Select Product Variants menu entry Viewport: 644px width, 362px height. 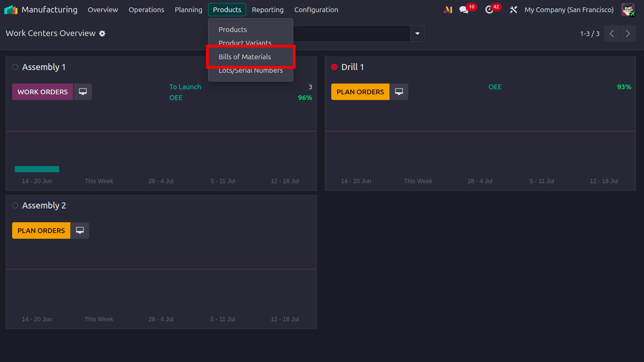[250, 42]
